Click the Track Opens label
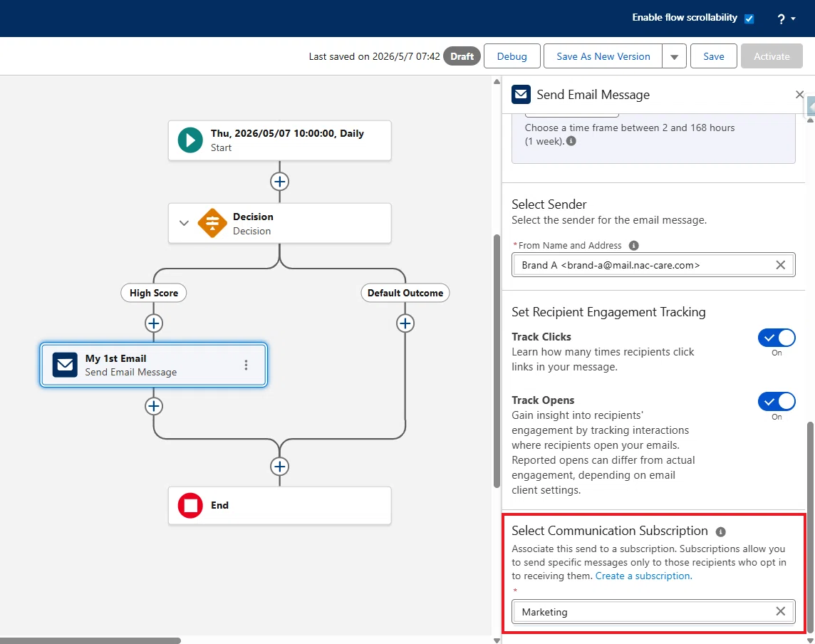The height and width of the screenshot is (644, 815). 543,400
